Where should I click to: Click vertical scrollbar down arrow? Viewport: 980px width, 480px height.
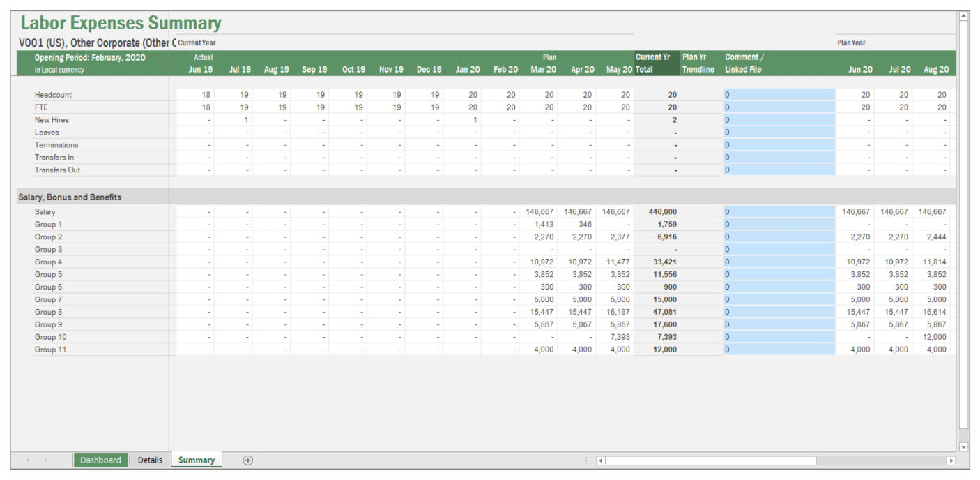click(x=964, y=447)
